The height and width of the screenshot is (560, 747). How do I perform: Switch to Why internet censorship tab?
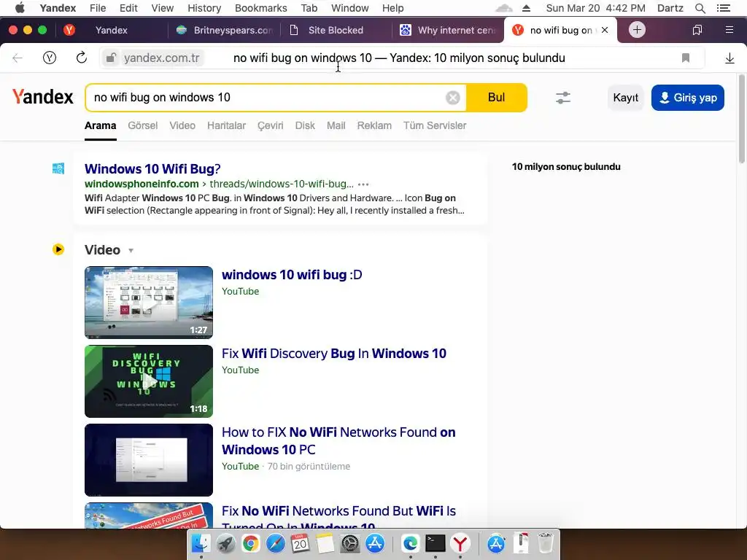pyautogui.click(x=448, y=30)
